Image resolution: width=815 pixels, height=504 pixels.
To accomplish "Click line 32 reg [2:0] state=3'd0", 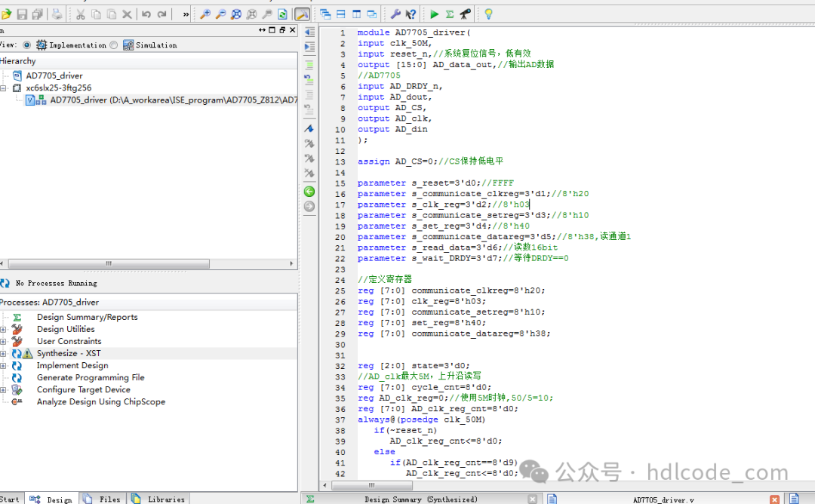I will click(414, 366).
